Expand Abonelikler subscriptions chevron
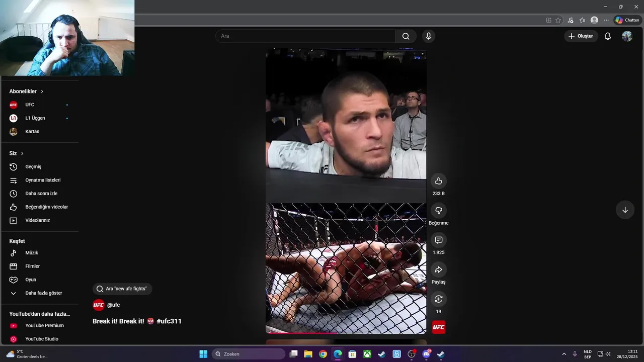 pyautogui.click(x=42, y=92)
